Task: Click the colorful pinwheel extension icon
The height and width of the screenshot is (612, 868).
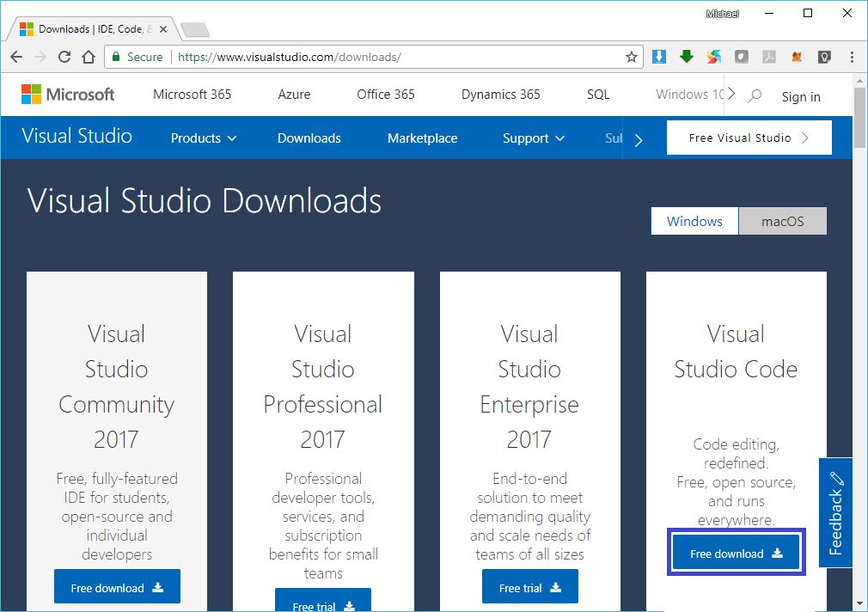Action: 714,57
